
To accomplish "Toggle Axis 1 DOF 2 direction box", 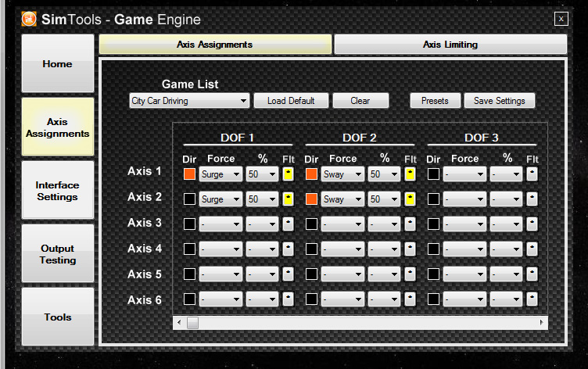I will [x=311, y=174].
